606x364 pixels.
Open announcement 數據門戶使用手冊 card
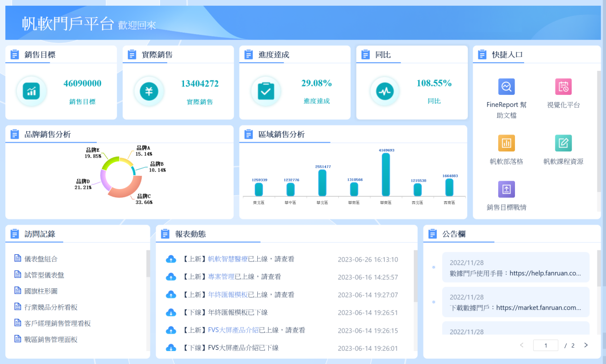[516, 268]
